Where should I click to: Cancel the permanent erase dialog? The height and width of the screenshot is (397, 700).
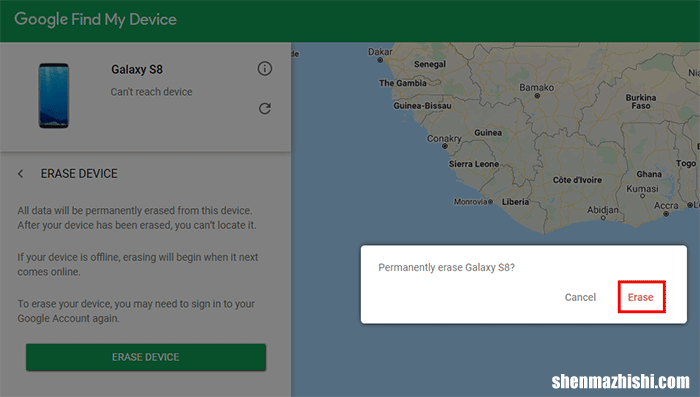(580, 297)
